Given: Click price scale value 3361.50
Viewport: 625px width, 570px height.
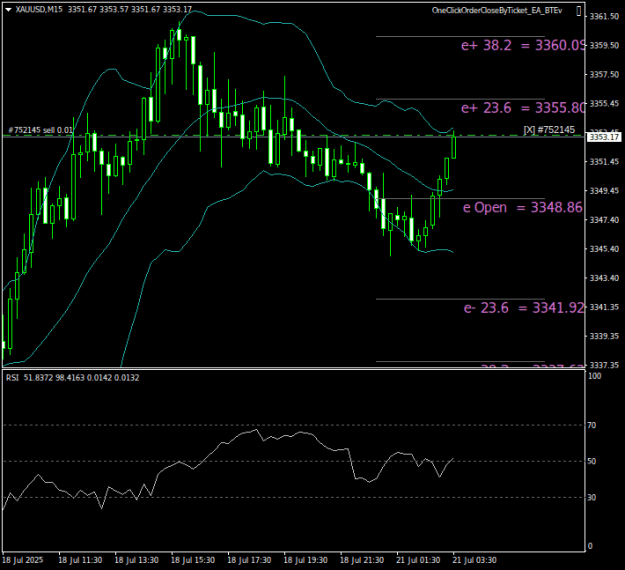Looking at the screenshot, I should 604,16.
